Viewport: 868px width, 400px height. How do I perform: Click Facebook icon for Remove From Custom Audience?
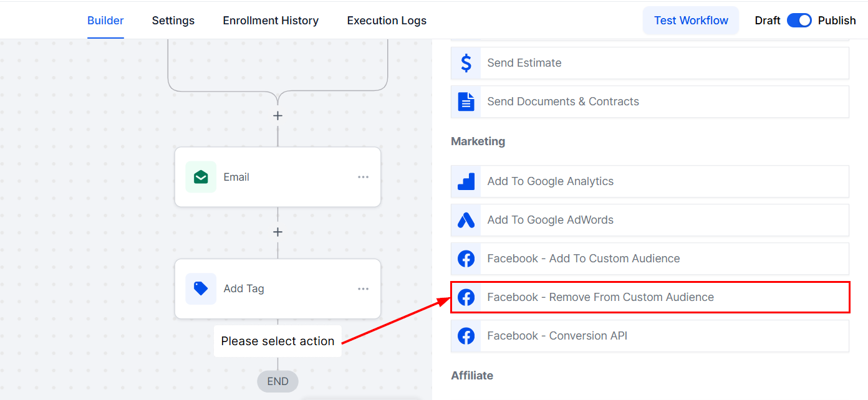(x=466, y=297)
